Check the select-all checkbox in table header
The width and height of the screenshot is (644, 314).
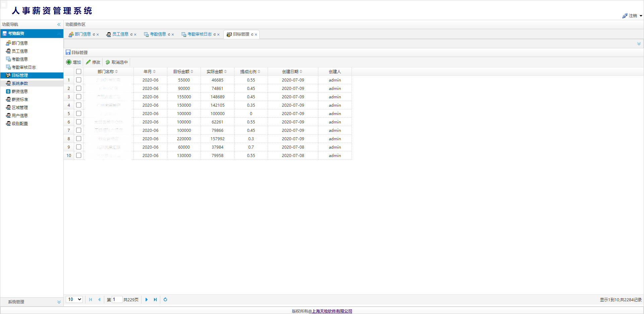pyautogui.click(x=78, y=71)
